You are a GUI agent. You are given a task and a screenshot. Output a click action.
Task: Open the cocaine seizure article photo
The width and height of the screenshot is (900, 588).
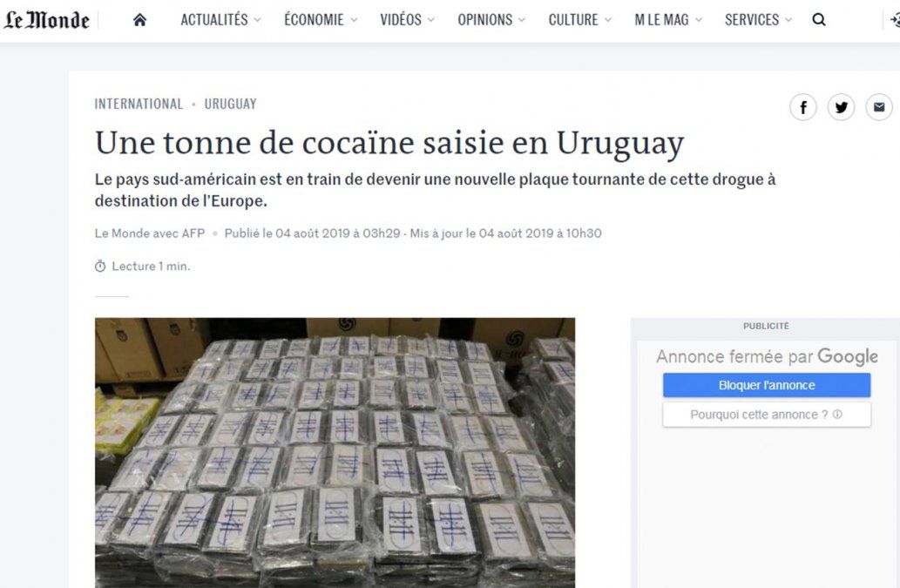pyautogui.click(x=335, y=453)
